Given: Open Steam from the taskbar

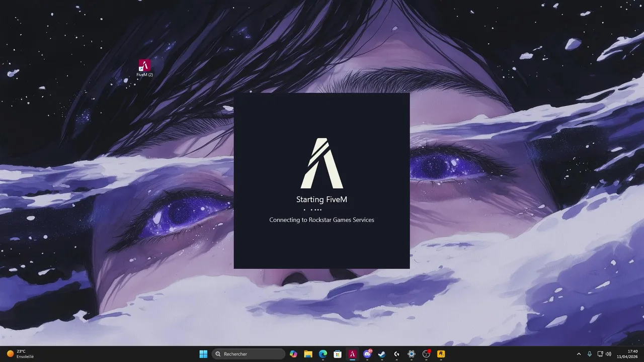Looking at the screenshot, I should click(382, 354).
